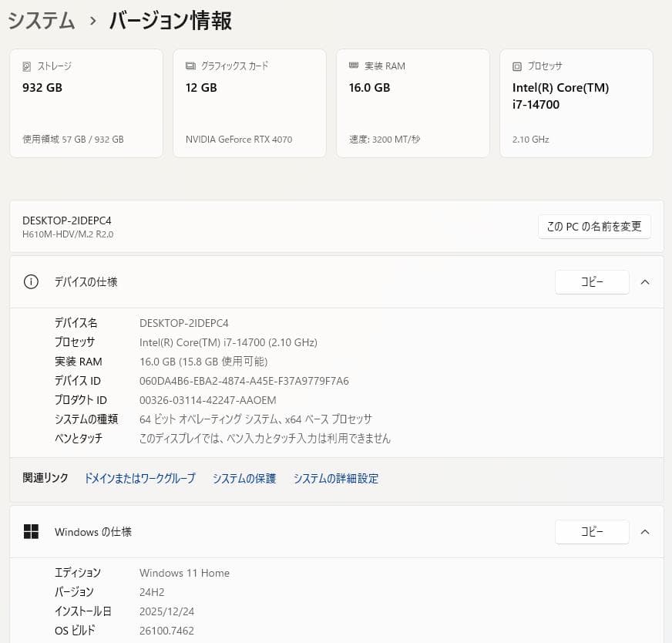Click the バージョン label in Windows の仕様
The height and width of the screenshot is (643, 672).
point(74,592)
